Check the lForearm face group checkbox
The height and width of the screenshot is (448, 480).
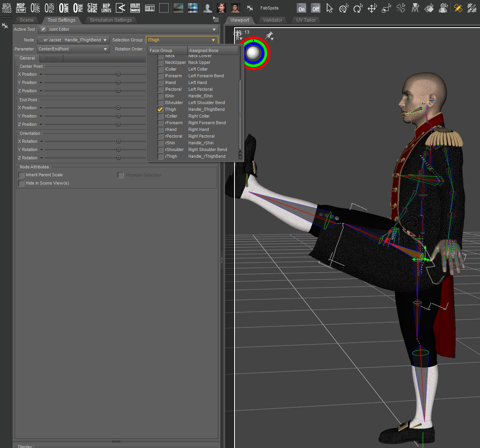click(x=160, y=76)
